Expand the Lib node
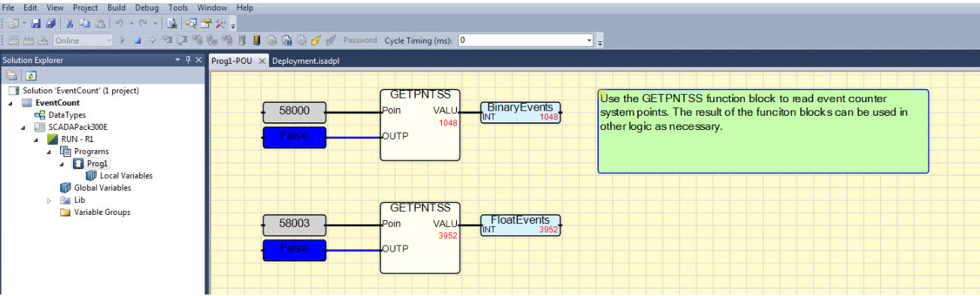The width and height of the screenshot is (980, 296). click(50, 201)
